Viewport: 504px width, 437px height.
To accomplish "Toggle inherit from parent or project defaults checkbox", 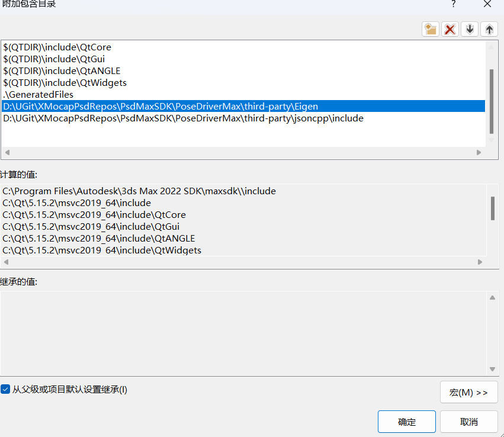I will coord(6,389).
